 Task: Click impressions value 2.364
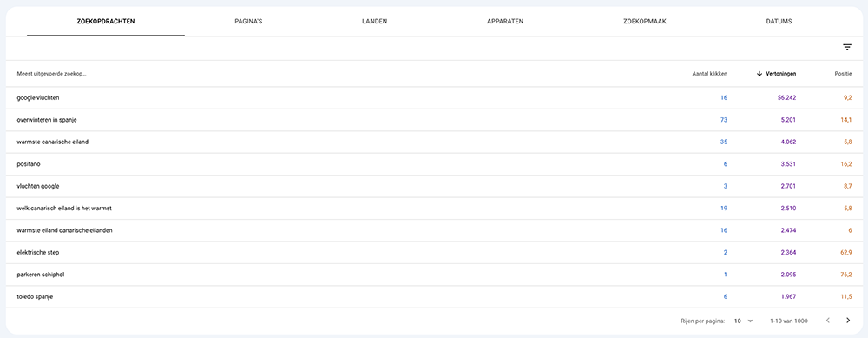pos(788,252)
